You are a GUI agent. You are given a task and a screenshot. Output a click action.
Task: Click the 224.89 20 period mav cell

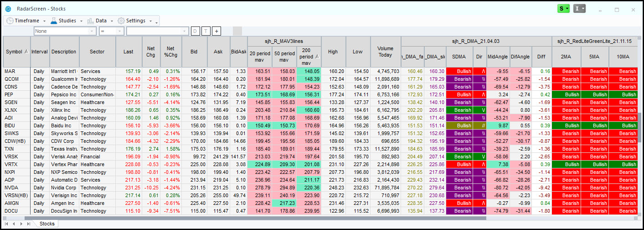260,164
